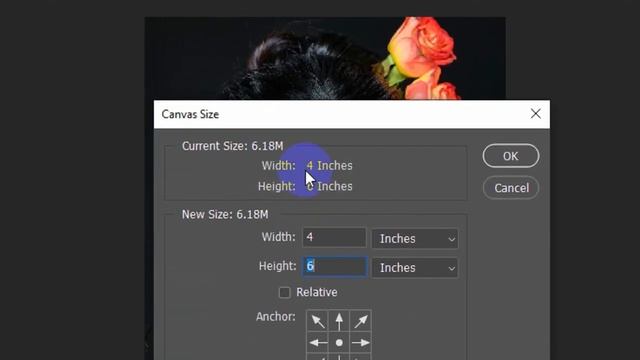Set anchor to top-center arrow
640x360 pixels.
pyautogui.click(x=339, y=321)
